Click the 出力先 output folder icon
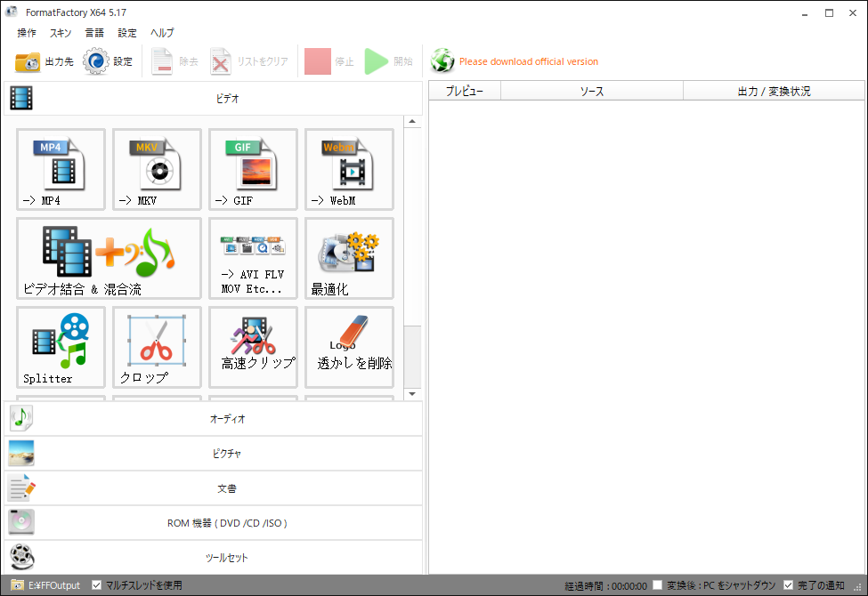This screenshot has width=868, height=596. 28,62
